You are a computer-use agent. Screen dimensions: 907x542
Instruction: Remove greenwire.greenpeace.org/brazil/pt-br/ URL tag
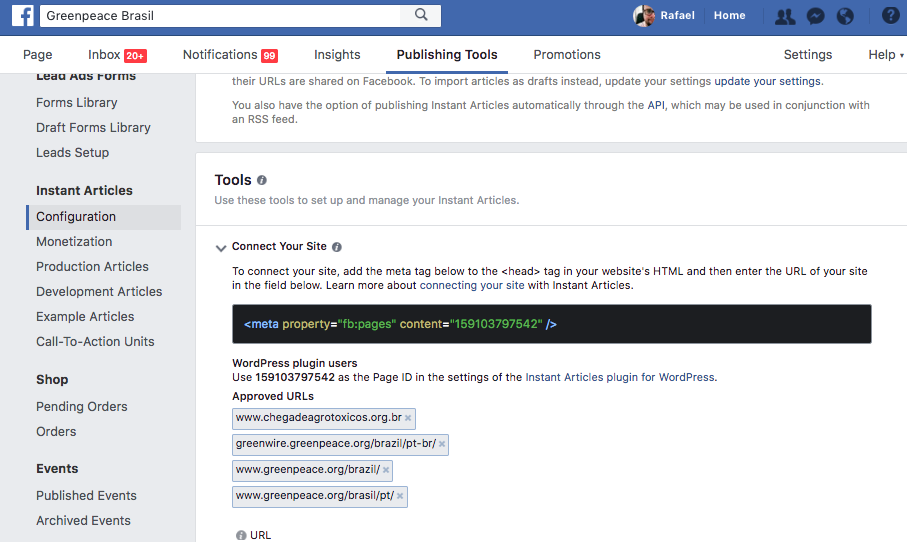point(442,444)
